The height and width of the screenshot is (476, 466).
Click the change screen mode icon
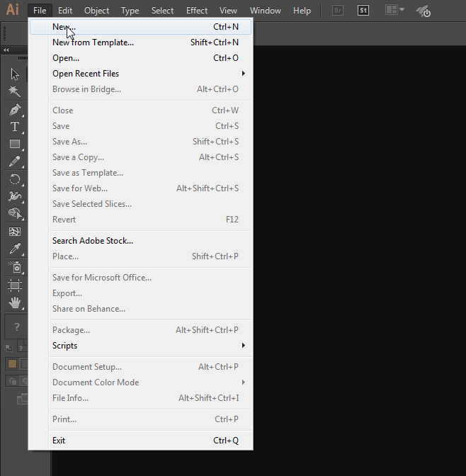pos(22,399)
